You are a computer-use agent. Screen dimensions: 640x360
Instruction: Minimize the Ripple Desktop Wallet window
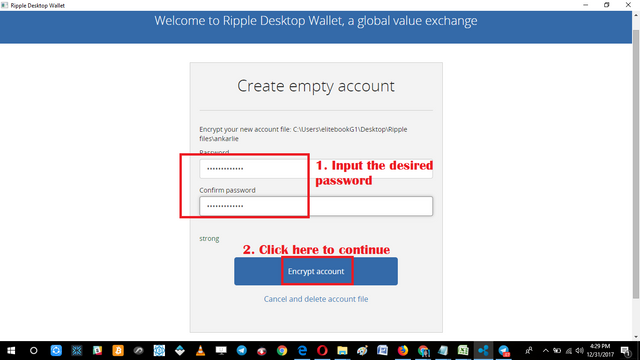coord(585,5)
